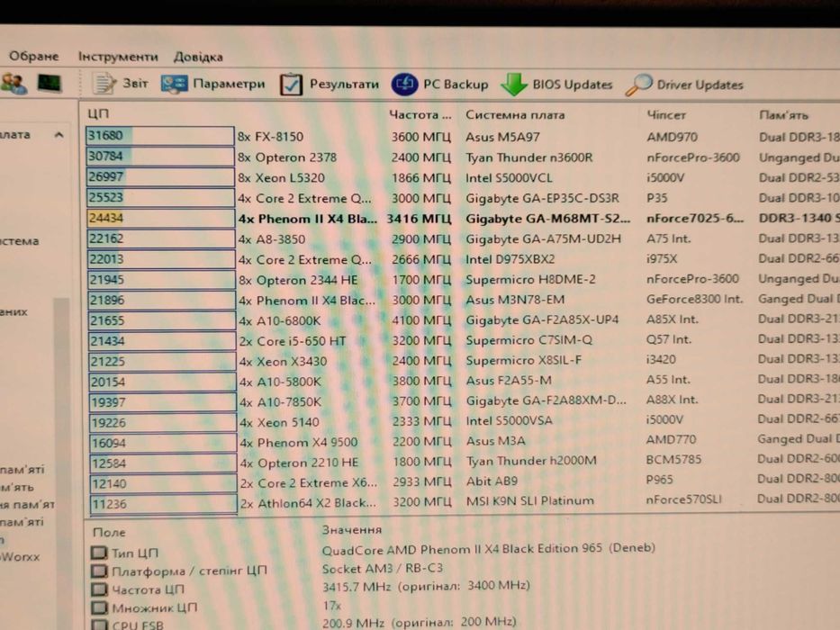Select the 8x Xeon L5320 row
The width and height of the screenshot is (840, 630).
click(x=463, y=177)
